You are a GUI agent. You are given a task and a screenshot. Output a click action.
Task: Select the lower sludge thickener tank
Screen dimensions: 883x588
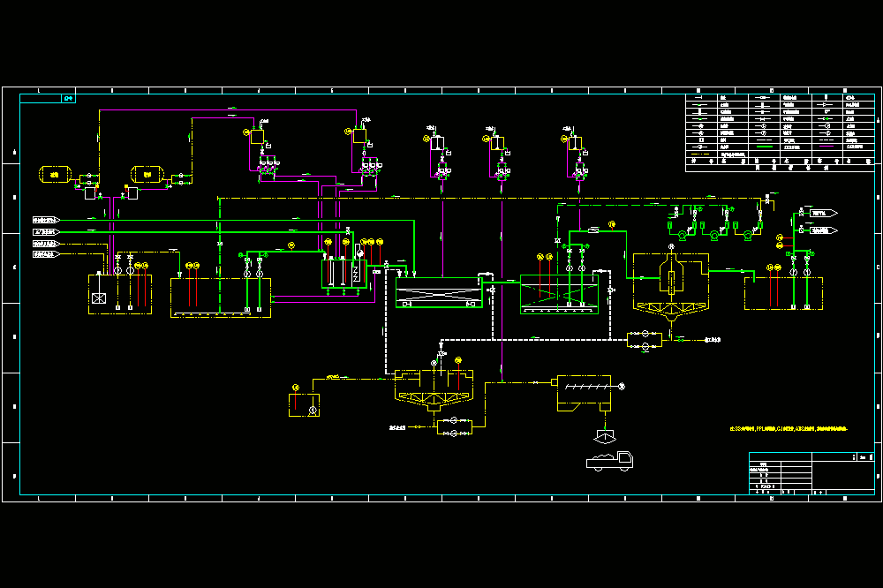click(434, 392)
